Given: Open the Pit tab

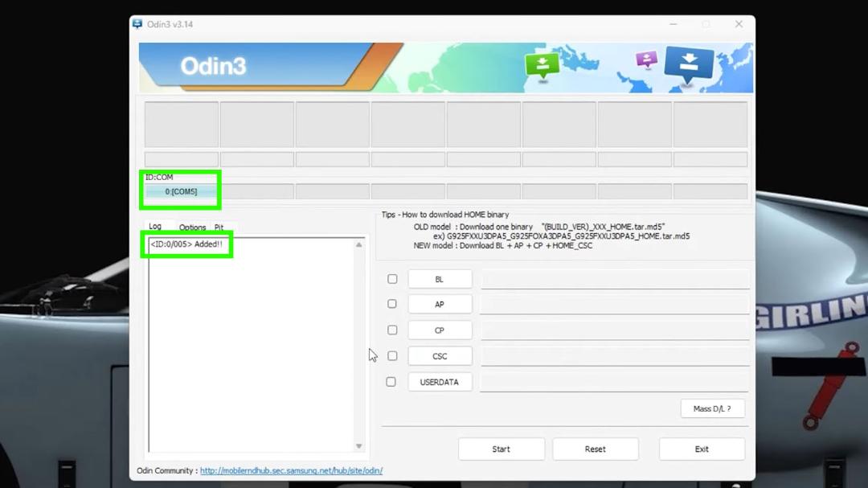Looking at the screenshot, I should (219, 227).
